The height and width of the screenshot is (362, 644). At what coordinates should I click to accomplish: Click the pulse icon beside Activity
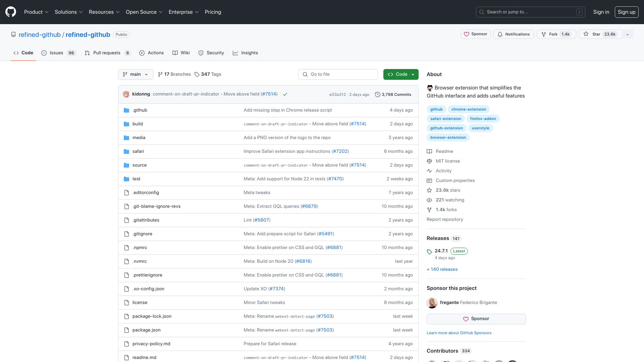pos(429,171)
